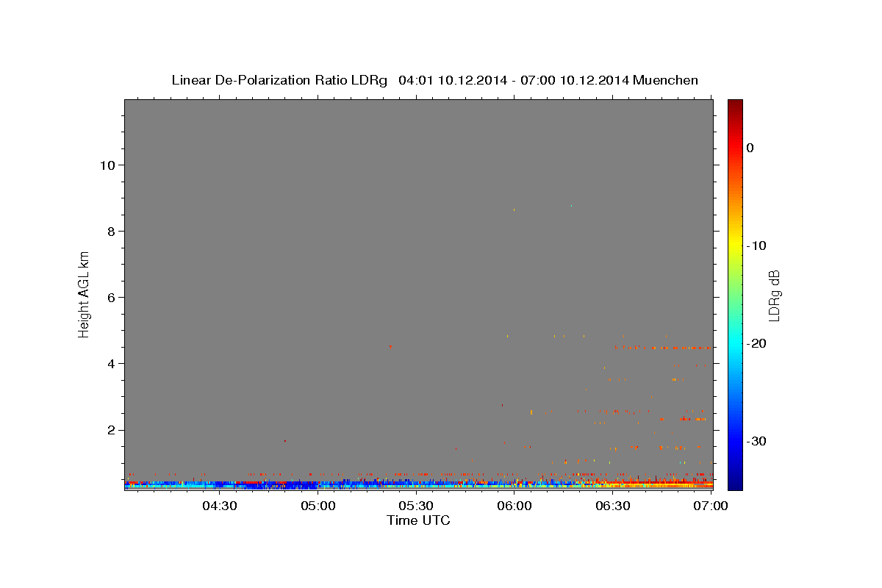This screenshot has height=588, width=882.
Task: Click the 'Time UTC' x-axis label
Action: [418, 520]
